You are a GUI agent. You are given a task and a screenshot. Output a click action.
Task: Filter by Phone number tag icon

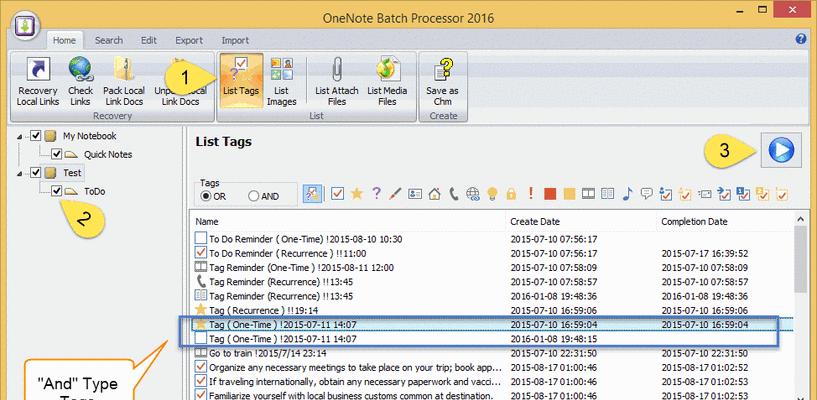(x=453, y=194)
